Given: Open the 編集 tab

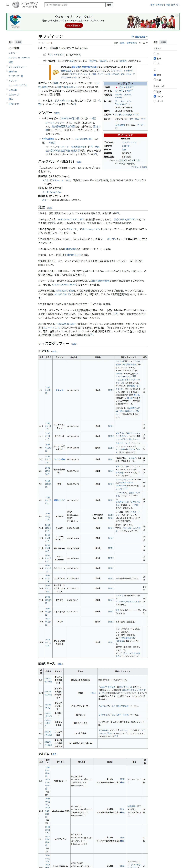Looking at the screenshot, I should point(122,43).
